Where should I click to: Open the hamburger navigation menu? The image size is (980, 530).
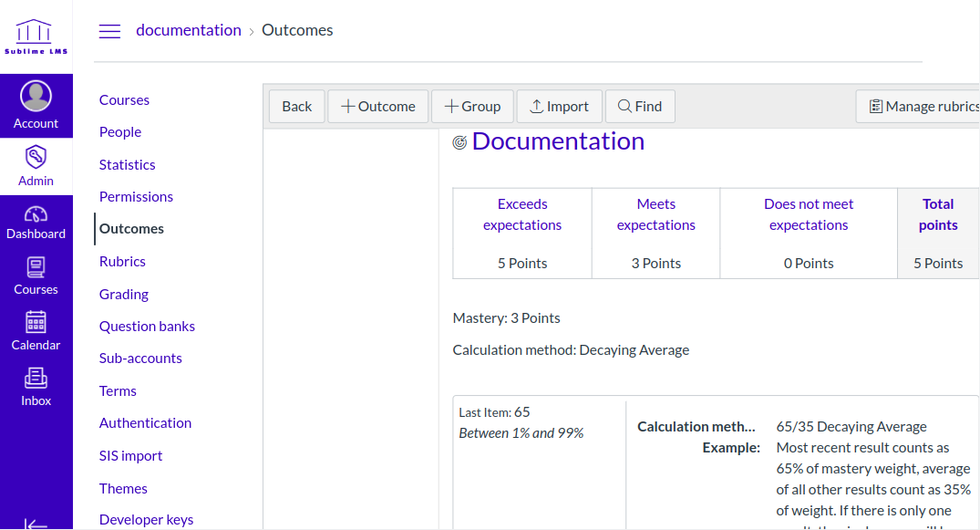point(109,31)
